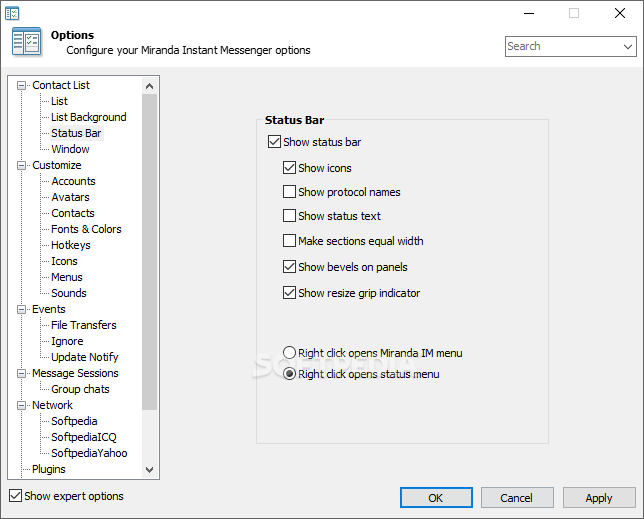Open the Hotkeys settings page
This screenshot has height=519, width=644.
[x=71, y=245]
